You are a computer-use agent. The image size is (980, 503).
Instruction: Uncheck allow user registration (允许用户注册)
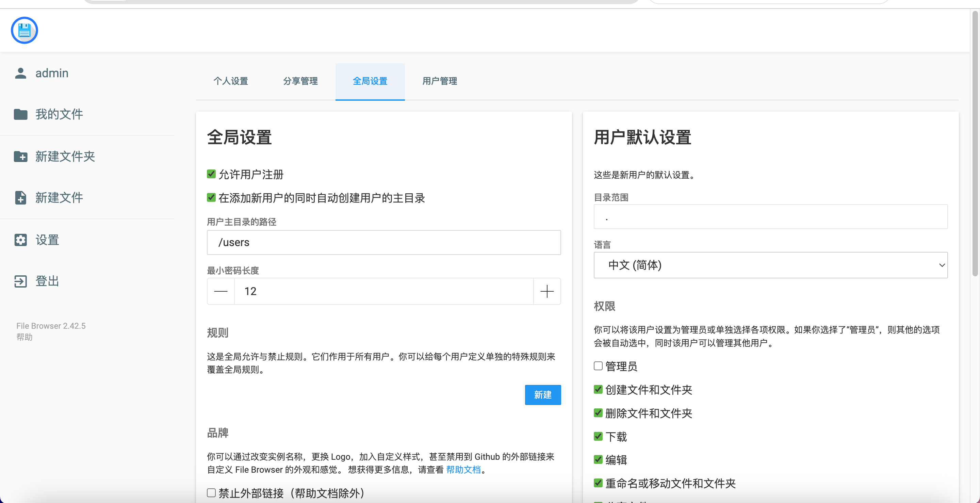212,174
